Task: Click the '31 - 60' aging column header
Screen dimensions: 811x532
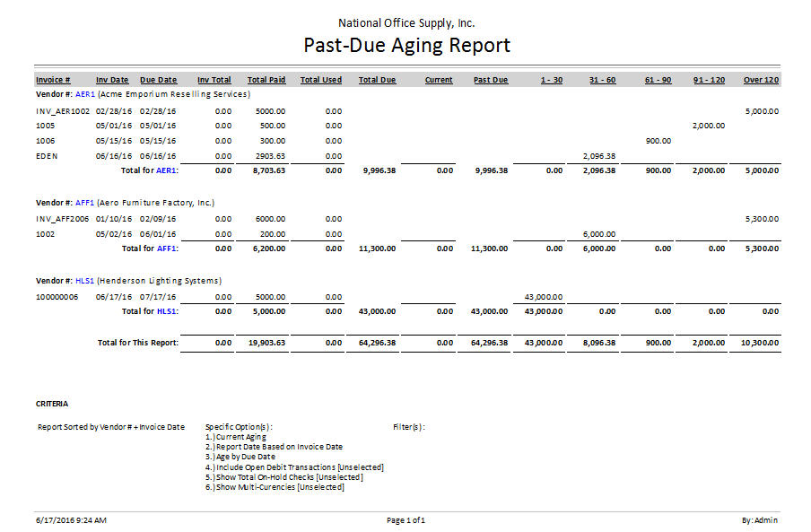Action: (603, 80)
